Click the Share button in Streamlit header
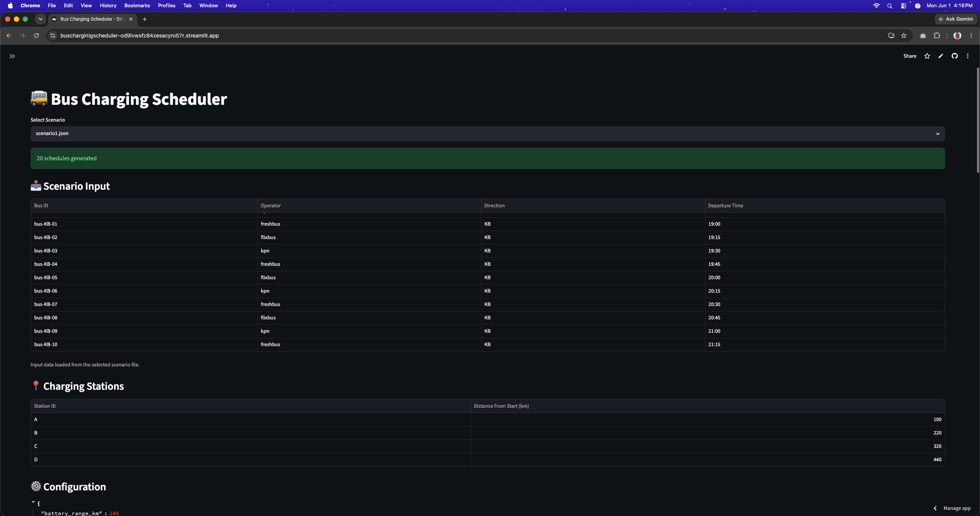The image size is (980, 516). coord(910,56)
